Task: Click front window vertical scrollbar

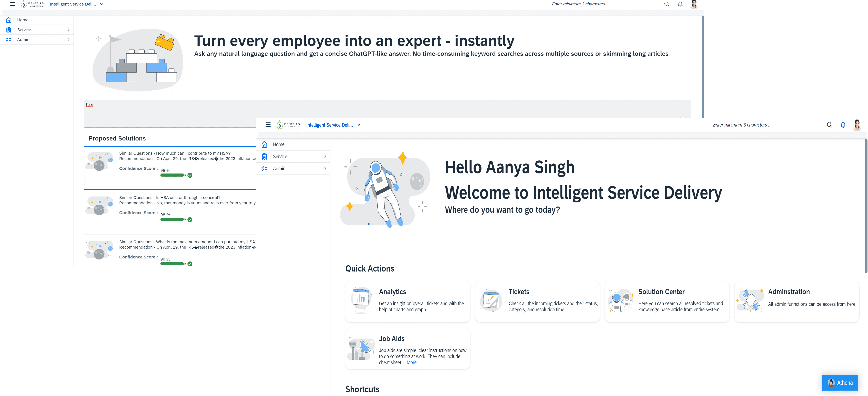Action: 866,206
